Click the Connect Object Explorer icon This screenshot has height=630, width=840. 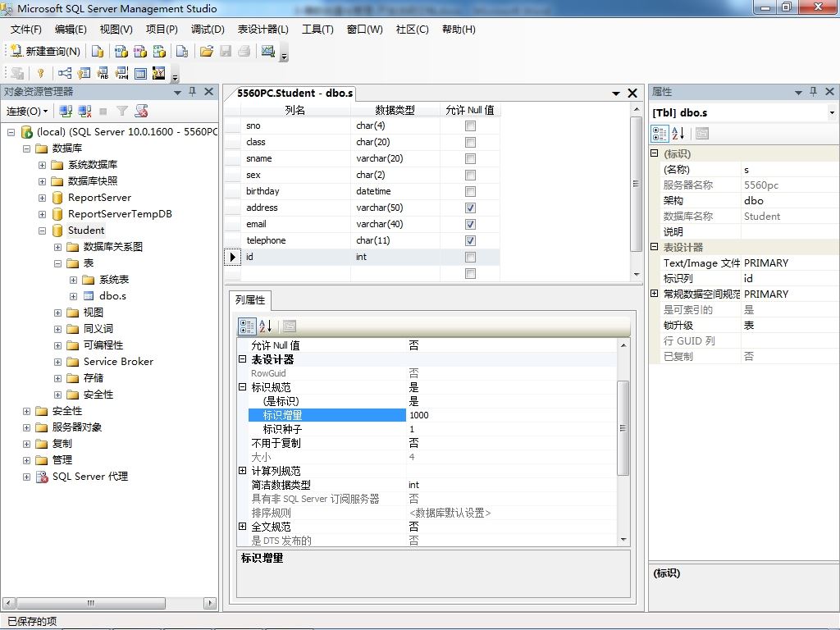pyautogui.click(x=66, y=112)
